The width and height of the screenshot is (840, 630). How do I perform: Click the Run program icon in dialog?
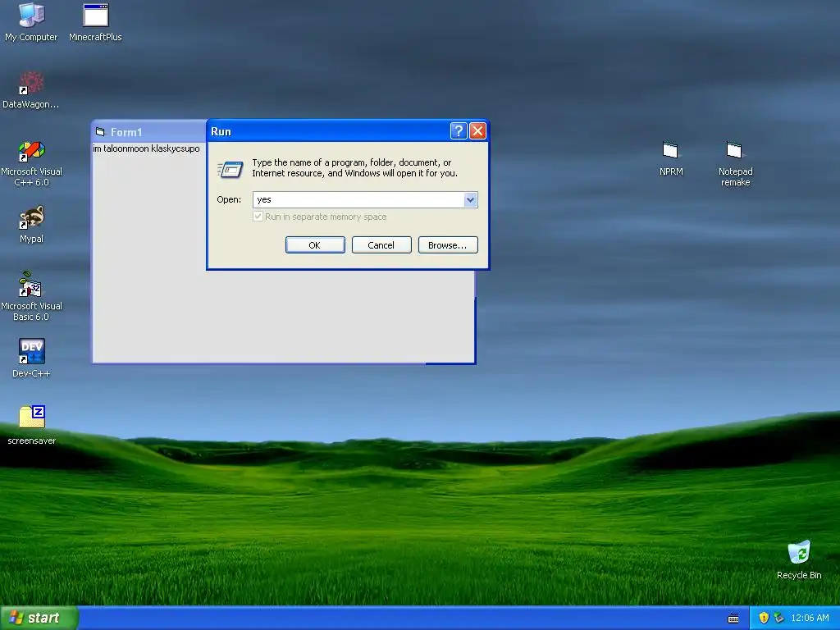[231, 169]
